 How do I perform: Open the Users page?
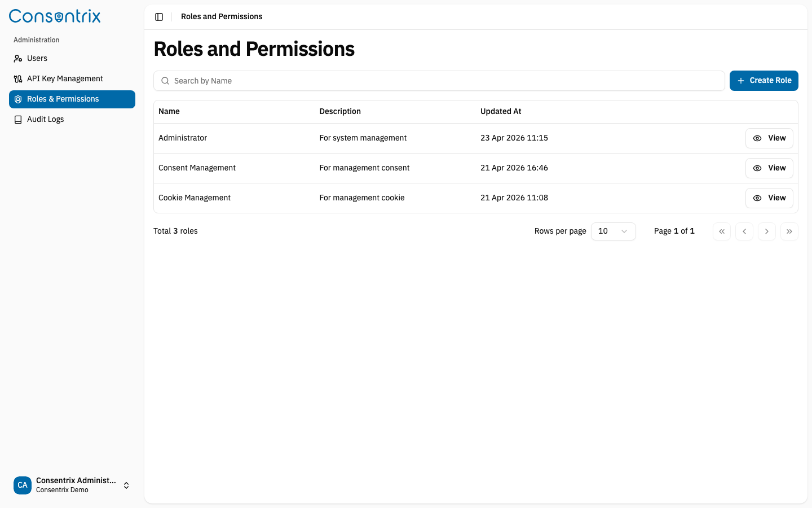coord(72,59)
